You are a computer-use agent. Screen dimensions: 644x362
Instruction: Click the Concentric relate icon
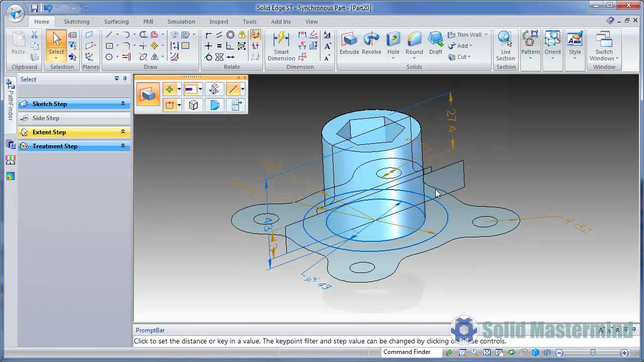(x=230, y=35)
